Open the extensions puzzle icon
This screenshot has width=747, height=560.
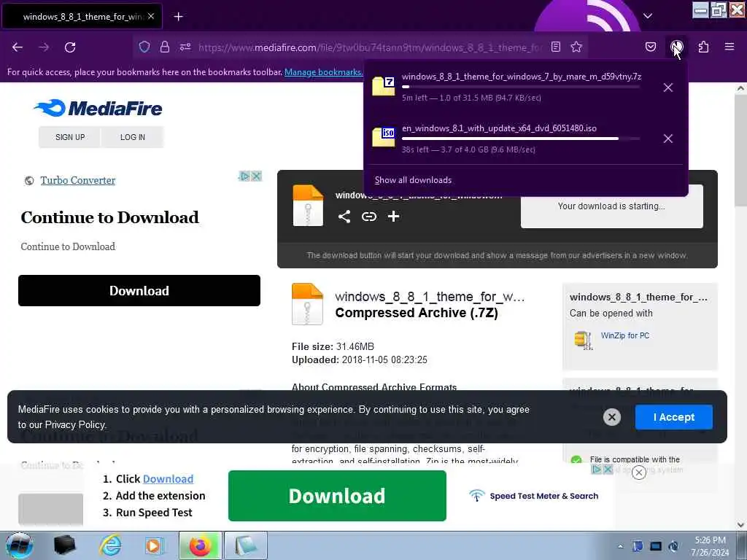[703, 47]
